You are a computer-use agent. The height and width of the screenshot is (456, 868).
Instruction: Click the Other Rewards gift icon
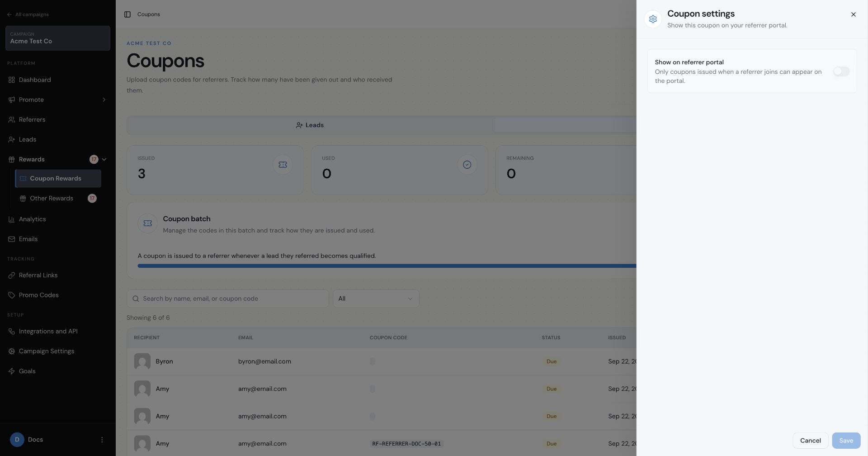pyautogui.click(x=23, y=198)
